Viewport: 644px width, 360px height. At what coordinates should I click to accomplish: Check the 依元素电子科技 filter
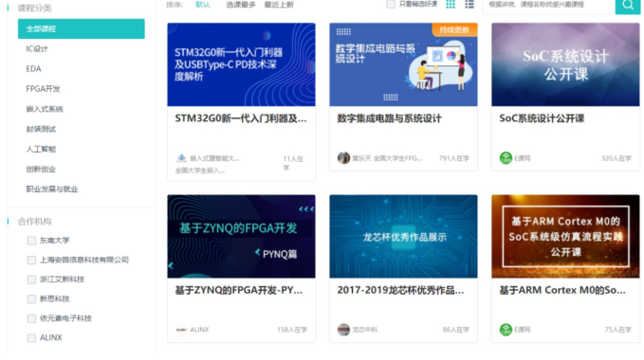tap(31, 318)
